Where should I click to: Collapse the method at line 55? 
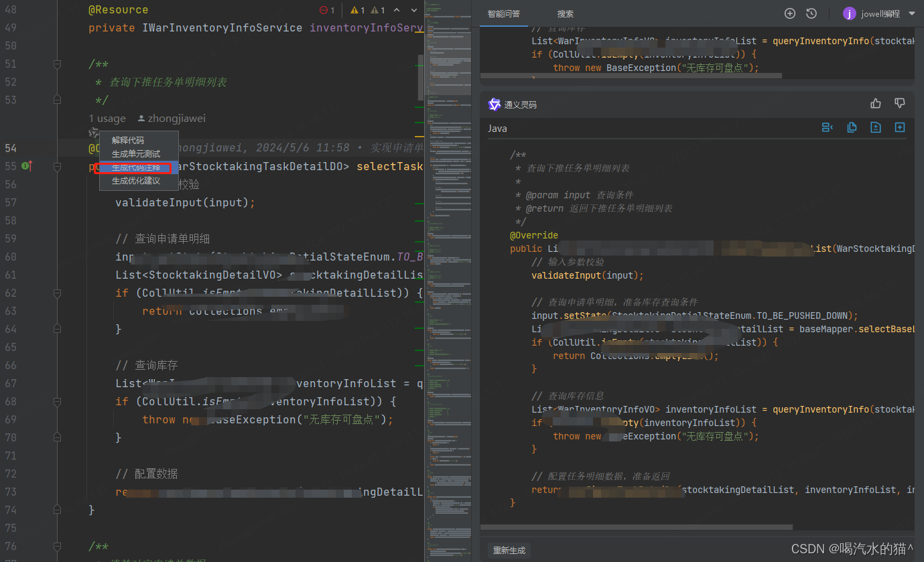[x=57, y=166]
